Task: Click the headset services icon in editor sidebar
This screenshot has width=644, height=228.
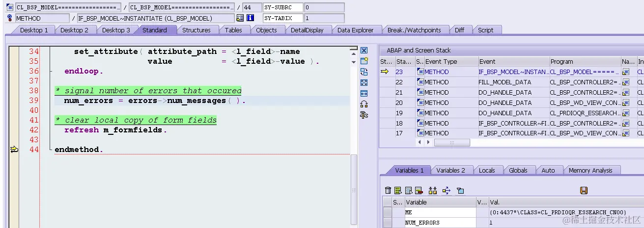Action: tap(364, 104)
